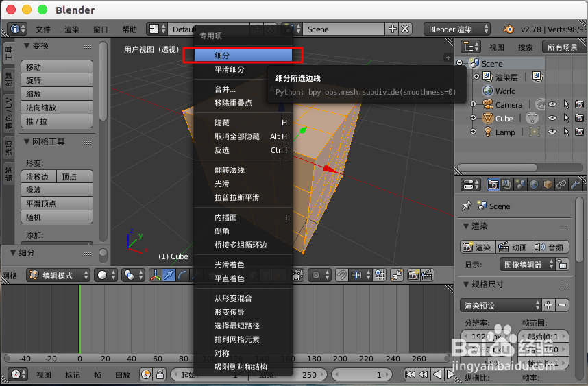Click the 音频 render button
The image size is (588, 386).
tap(550, 248)
